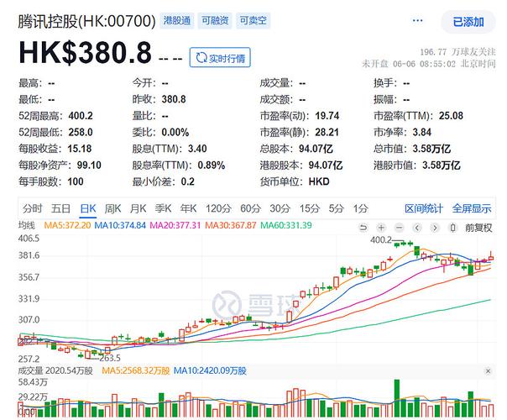Switch to 120分 interval tab
This screenshot has width=507, height=420.
click(218, 208)
